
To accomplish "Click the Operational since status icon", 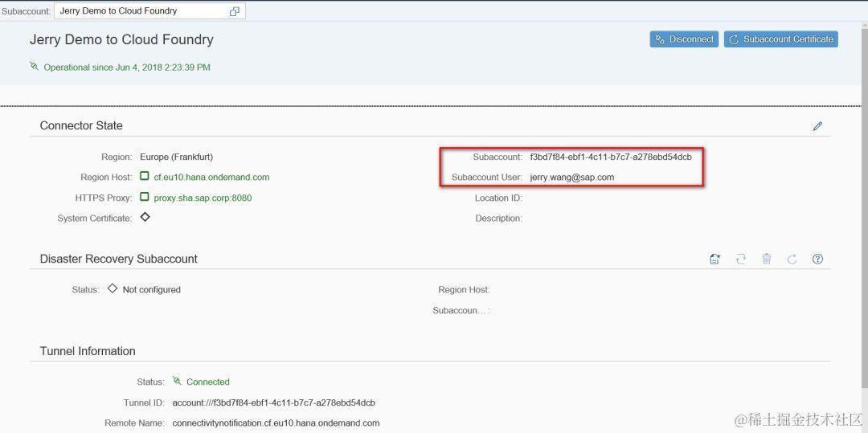I will (35, 67).
